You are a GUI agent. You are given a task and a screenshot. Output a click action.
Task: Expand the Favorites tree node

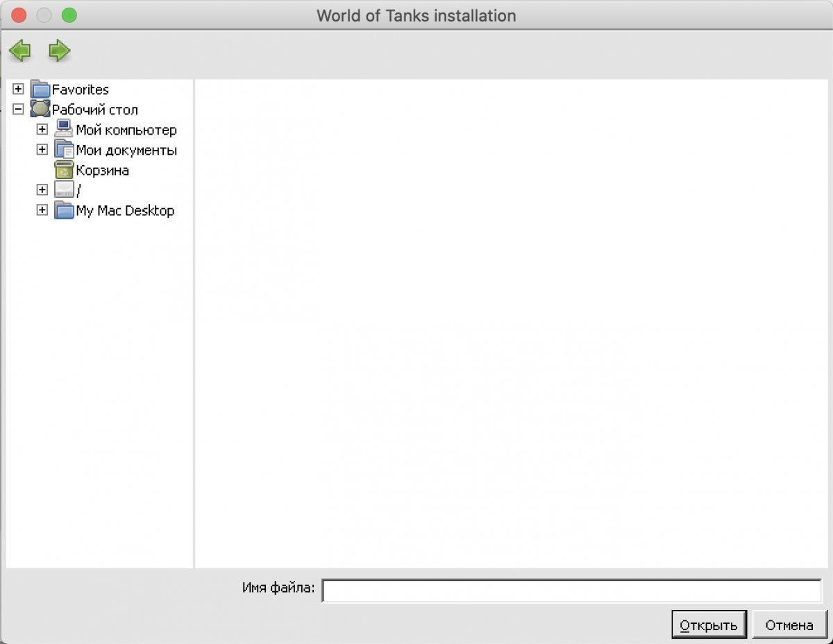pos(19,90)
